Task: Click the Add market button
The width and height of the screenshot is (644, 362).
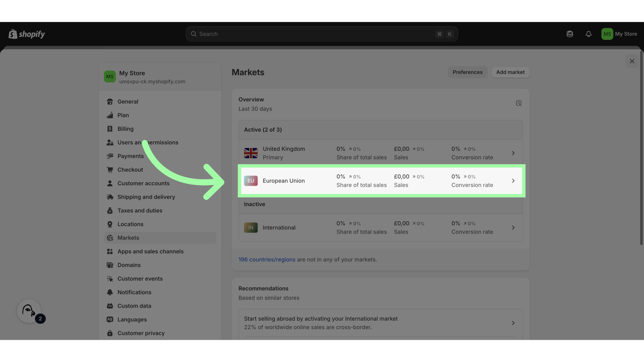Action: [x=510, y=72]
